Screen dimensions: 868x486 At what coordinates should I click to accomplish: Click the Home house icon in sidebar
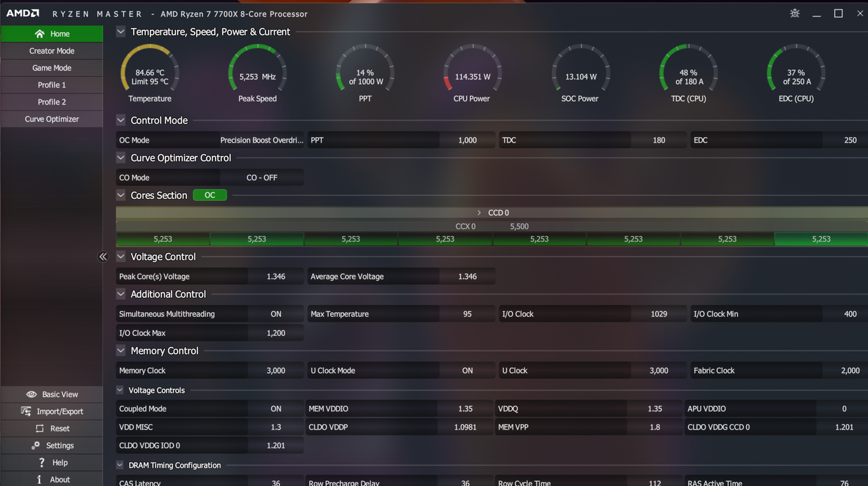(x=39, y=34)
